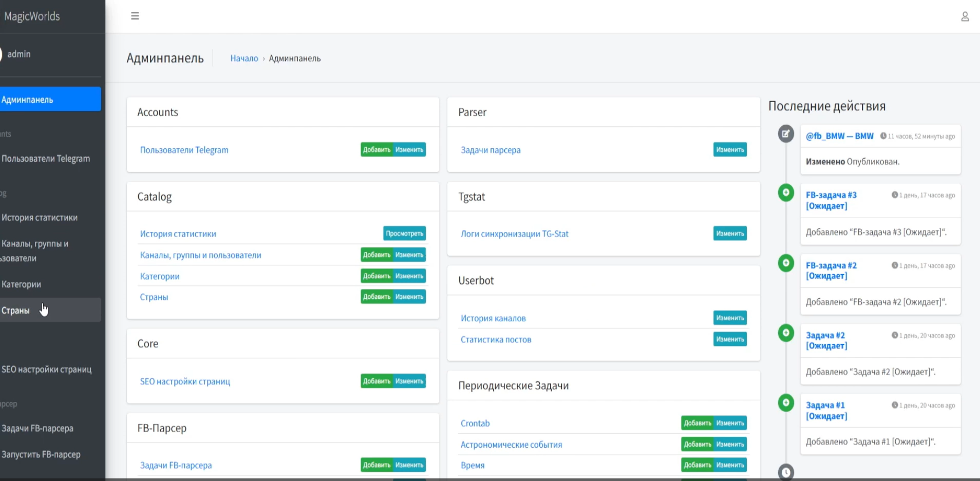
Task: Click Изменить for Категории
Action: (409, 276)
